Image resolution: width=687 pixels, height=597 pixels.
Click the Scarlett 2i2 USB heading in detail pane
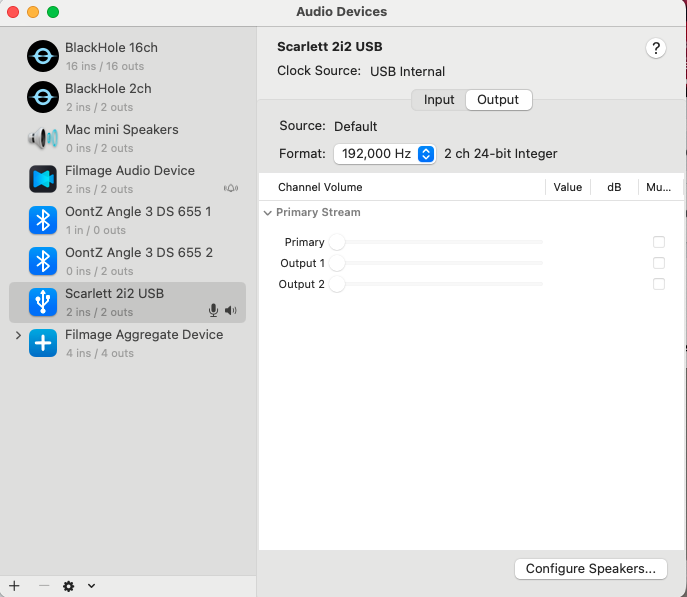tap(329, 46)
